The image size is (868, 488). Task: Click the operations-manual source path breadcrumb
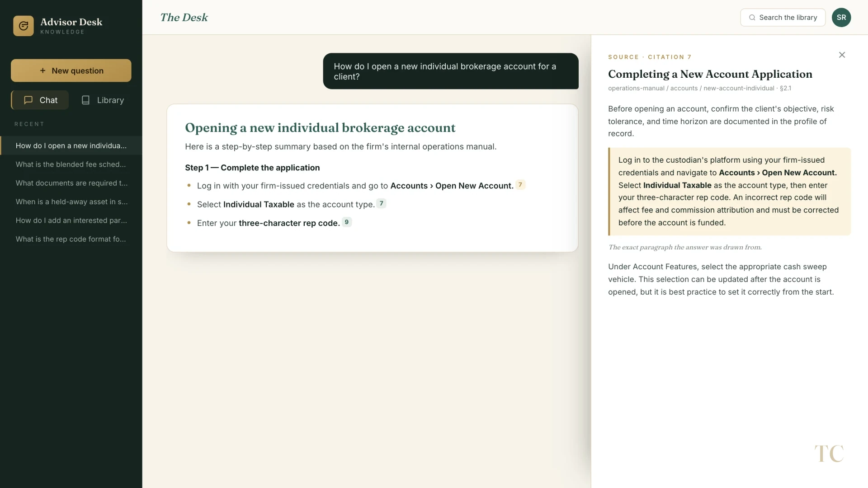699,88
